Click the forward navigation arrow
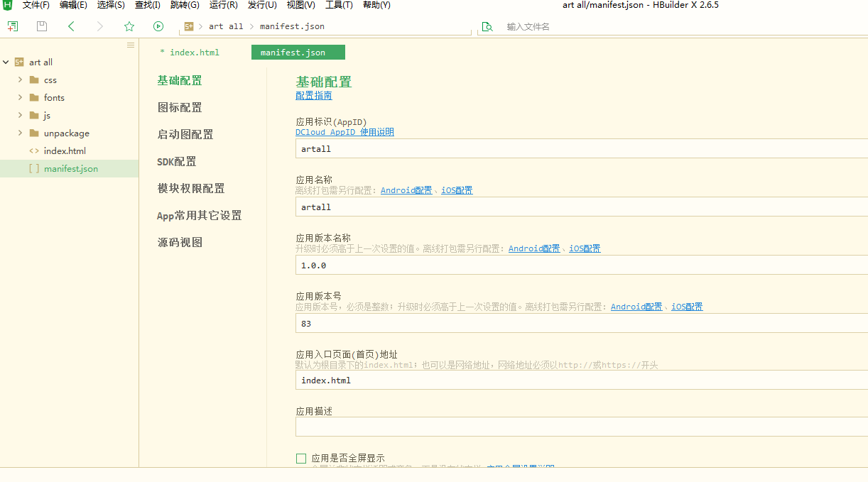This screenshot has width=868, height=482. 99,26
